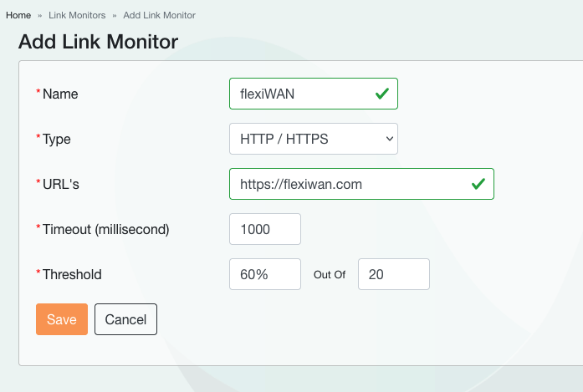Open the Type dropdown showing HTTP / HTTPS

[313, 139]
